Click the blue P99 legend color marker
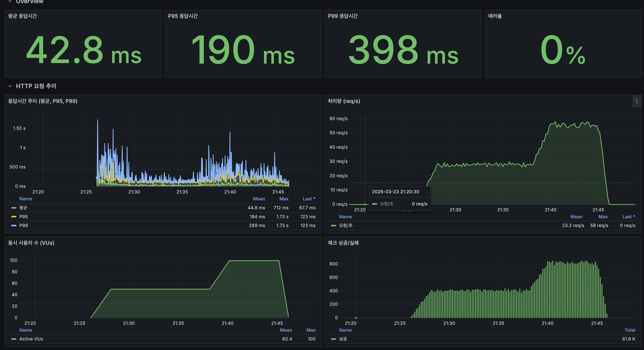The width and height of the screenshot is (644, 350). click(14, 226)
